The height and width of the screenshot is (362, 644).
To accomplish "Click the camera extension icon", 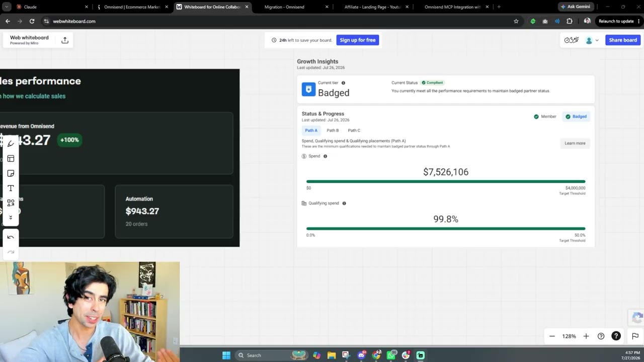I will pyautogui.click(x=545, y=21).
